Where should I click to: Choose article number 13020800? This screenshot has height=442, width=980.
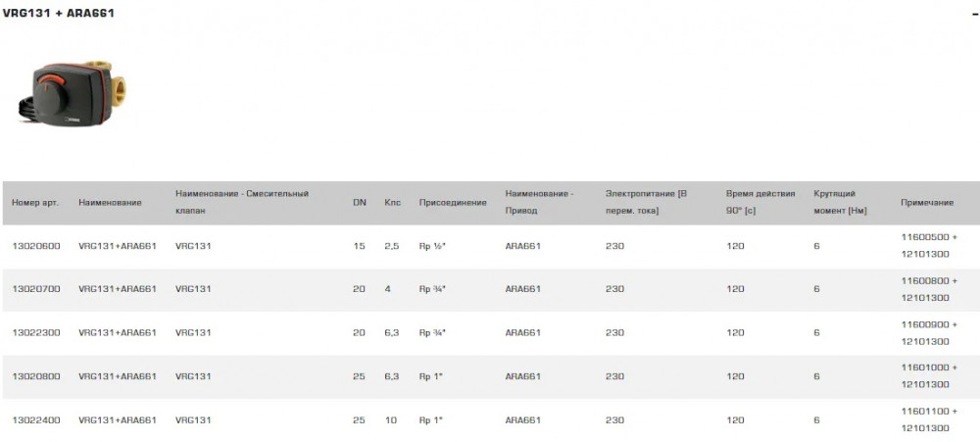[x=36, y=376]
